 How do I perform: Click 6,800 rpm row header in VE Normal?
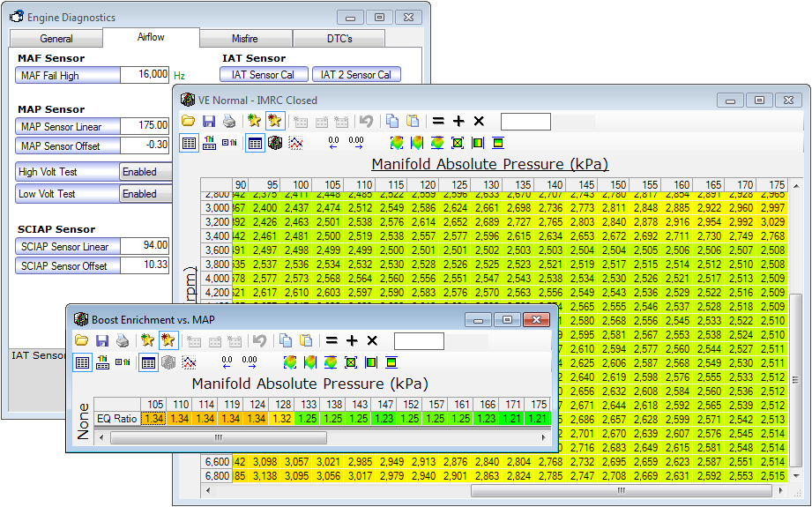tap(217, 475)
